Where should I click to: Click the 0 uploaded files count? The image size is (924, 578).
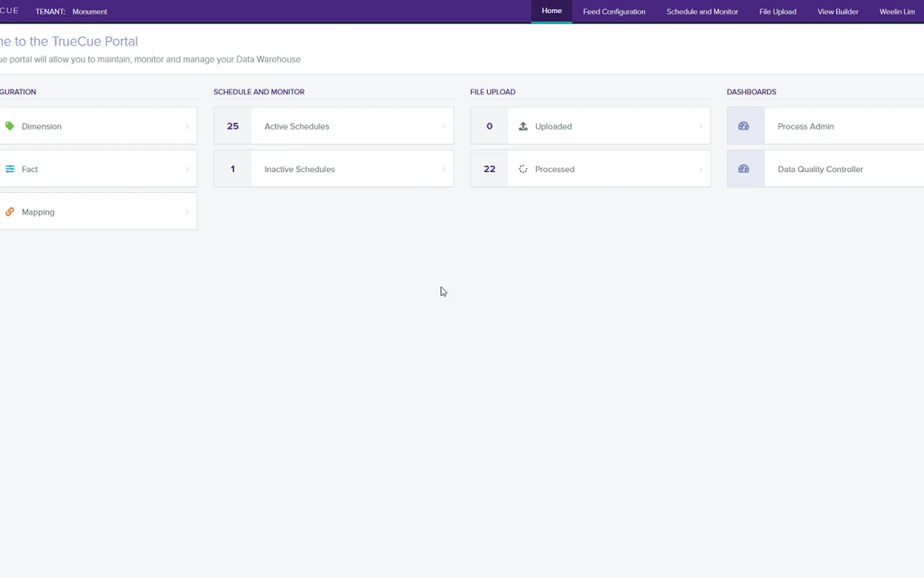tap(489, 126)
